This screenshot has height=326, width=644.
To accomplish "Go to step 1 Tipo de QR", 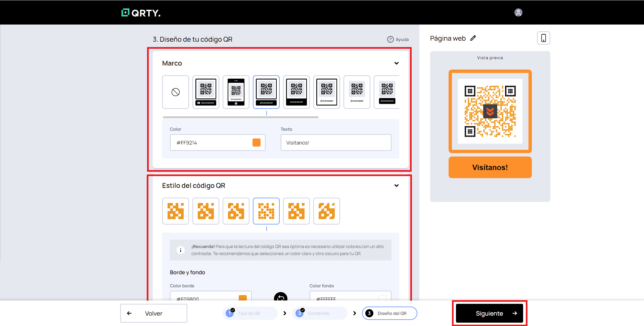I will pyautogui.click(x=250, y=313).
